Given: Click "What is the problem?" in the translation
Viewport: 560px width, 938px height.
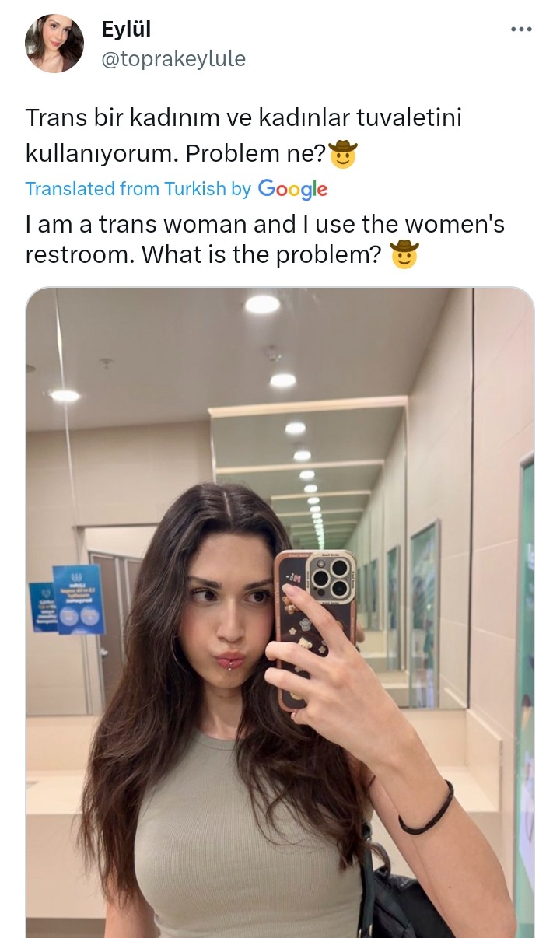Looking at the screenshot, I should [x=262, y=254].
